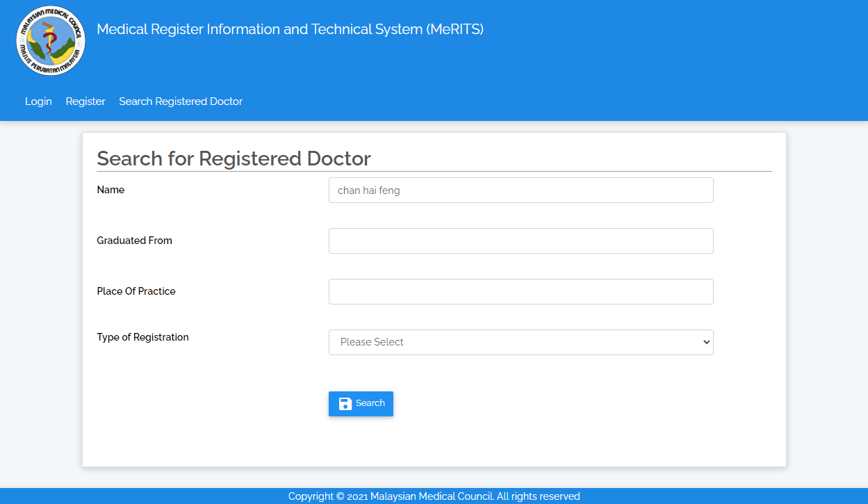Click the Place Of Practice label
This screenshot has width=868, height=504.
click(x=136, y=291)
